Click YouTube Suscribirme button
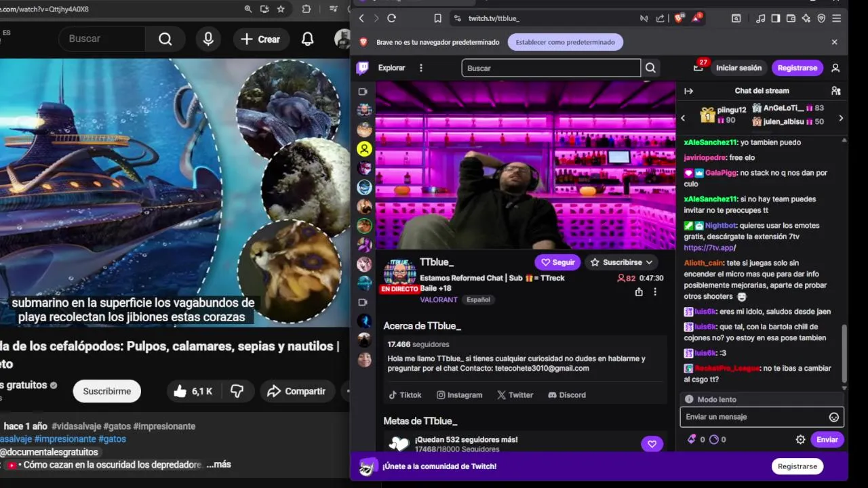Screen dimensions: 868x488 tap(107, 391)
